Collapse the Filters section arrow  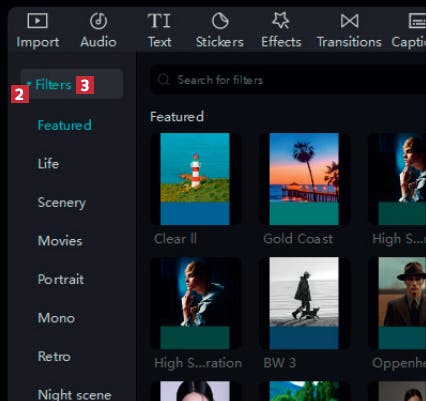(29, 84)
